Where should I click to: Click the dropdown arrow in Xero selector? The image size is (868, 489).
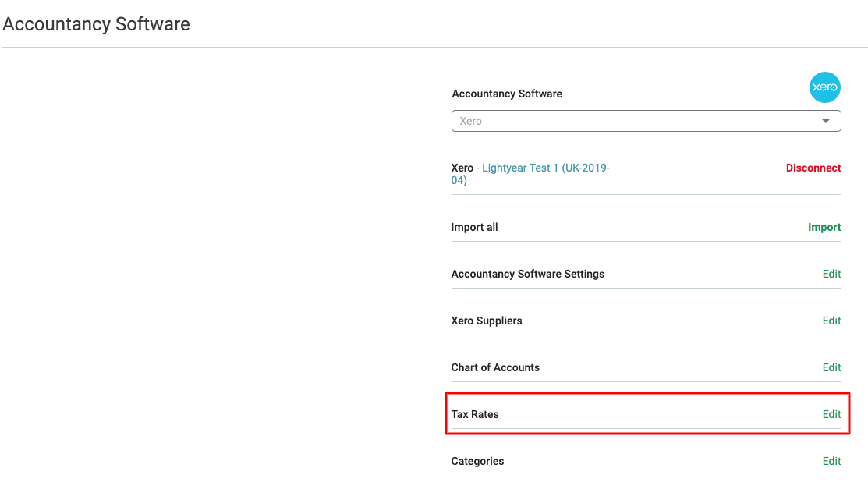pyautogui.click(x=826, y=122)
